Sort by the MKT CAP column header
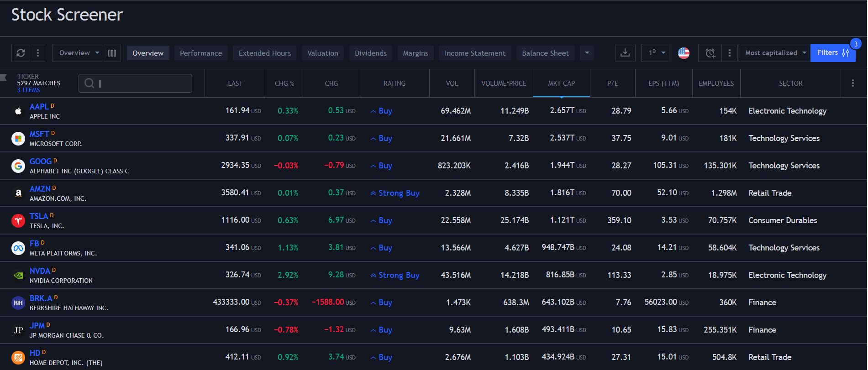The height and width of the screenshot is (370, 868). click(x=562, y=83)
